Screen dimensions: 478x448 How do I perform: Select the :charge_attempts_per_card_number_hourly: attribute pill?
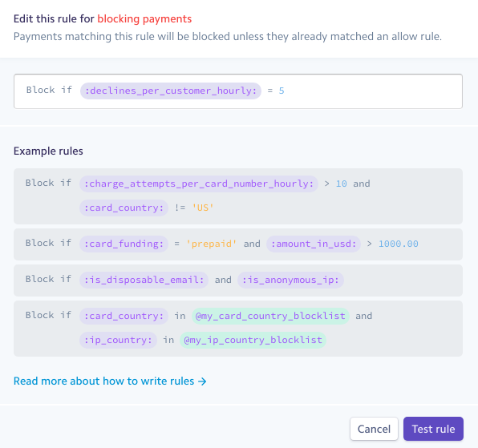pyautogui.click(x=199, y=184)
